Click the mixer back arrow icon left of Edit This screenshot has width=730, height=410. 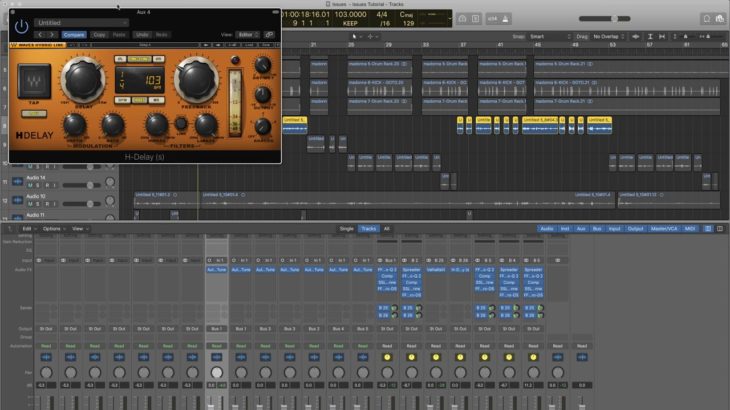[x=9, y=229]
